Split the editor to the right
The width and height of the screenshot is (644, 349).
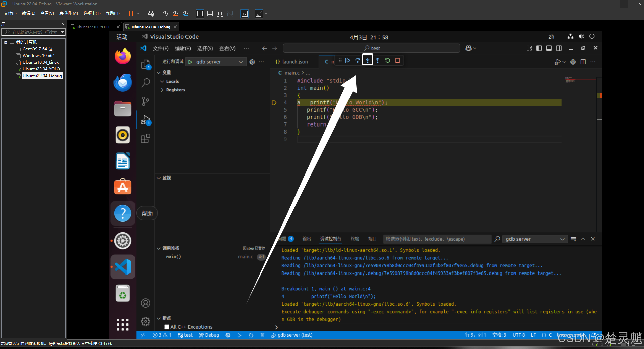click(583, 62)
